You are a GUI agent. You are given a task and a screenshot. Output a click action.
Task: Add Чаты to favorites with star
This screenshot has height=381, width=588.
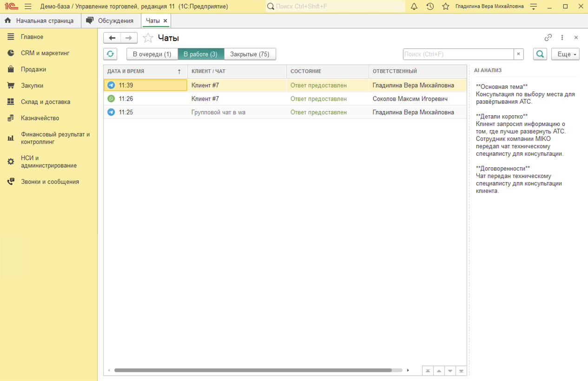point(148,38)
